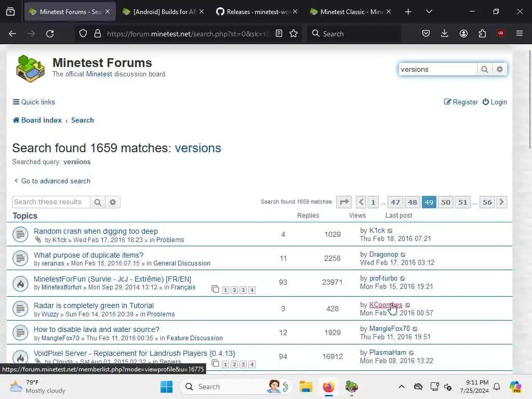Search within results magnifier button
The image size is (532, 399).
point(98,202)
